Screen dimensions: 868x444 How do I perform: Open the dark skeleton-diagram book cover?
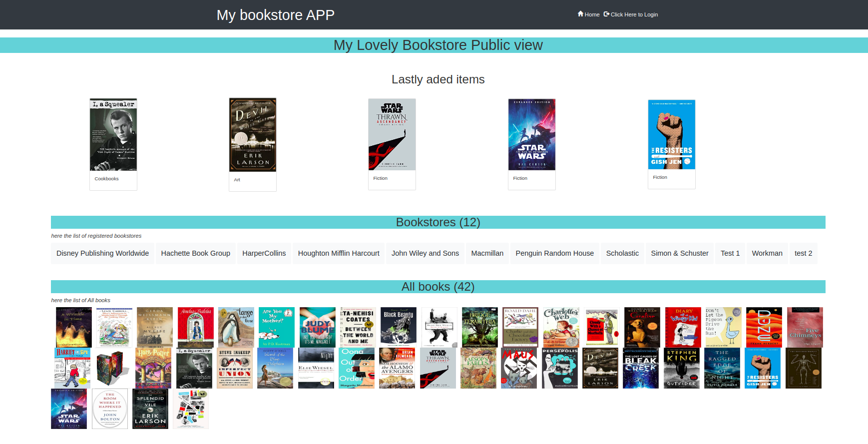pyautogui.click(x=804, y=368)
